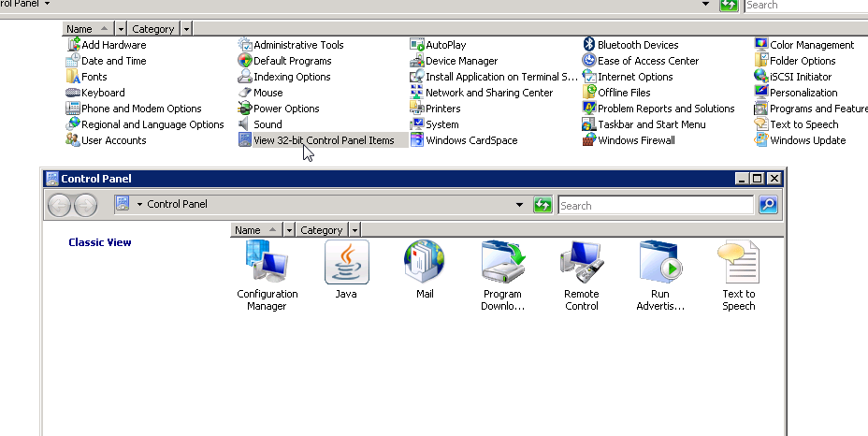The height and width of the screenshot is (436, 868).
Task: Expand address history dropdown in back window
Action: click(705, 5)
